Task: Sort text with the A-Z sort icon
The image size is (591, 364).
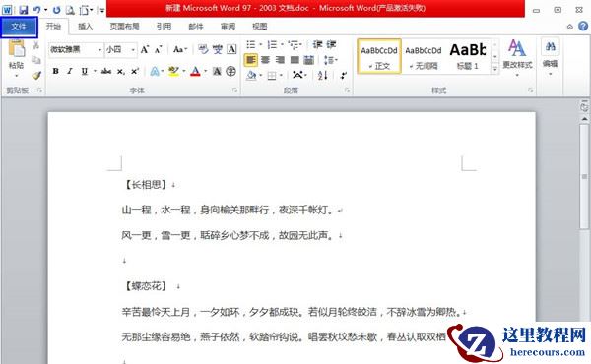Action: (x=323, y=76)
